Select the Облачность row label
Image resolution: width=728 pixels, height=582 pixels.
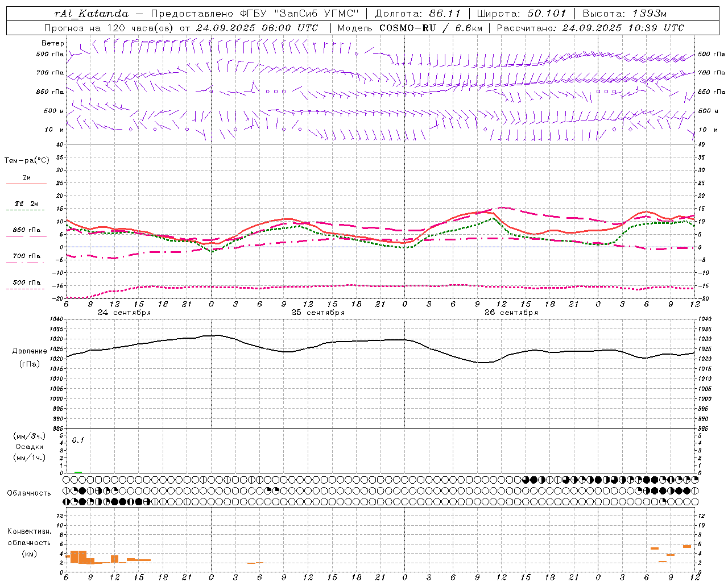coord(29,493)
